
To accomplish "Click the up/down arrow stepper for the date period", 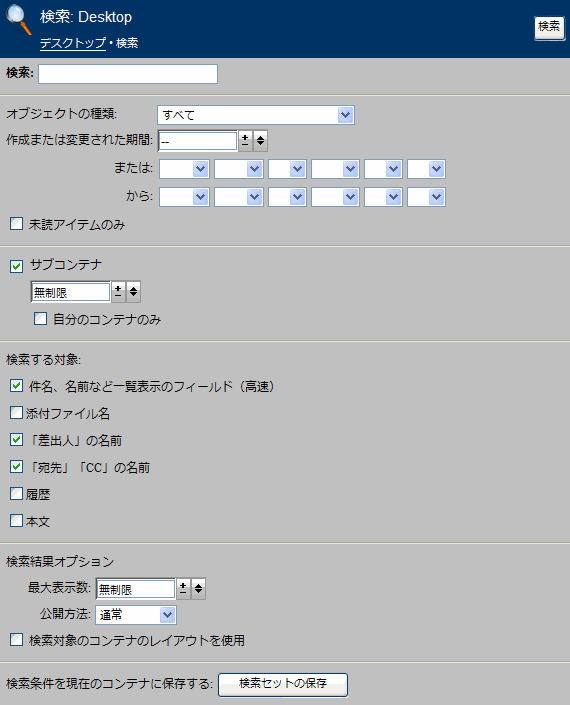I will (260, 141).
